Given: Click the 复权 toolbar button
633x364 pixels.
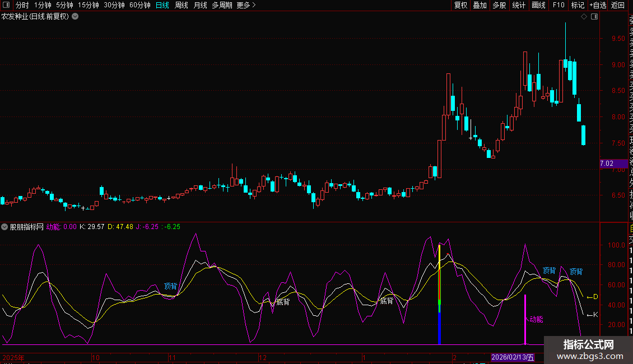Looking at the screenshot, I should 460,5.
